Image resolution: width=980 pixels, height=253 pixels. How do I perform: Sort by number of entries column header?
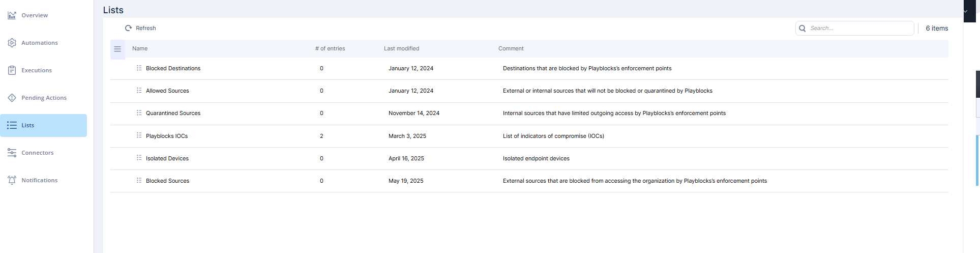[330, 48]
